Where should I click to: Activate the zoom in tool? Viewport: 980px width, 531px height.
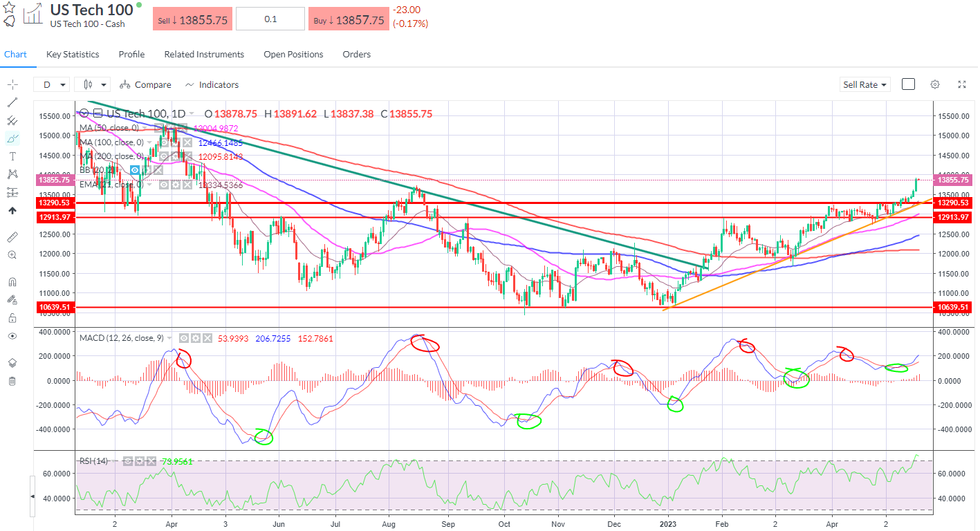coord(12,255)
